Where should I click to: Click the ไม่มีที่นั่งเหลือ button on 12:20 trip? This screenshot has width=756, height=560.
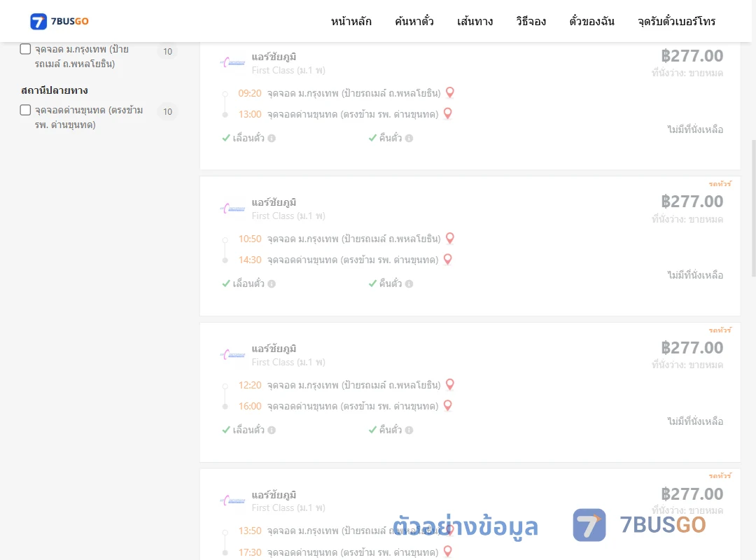695,421
